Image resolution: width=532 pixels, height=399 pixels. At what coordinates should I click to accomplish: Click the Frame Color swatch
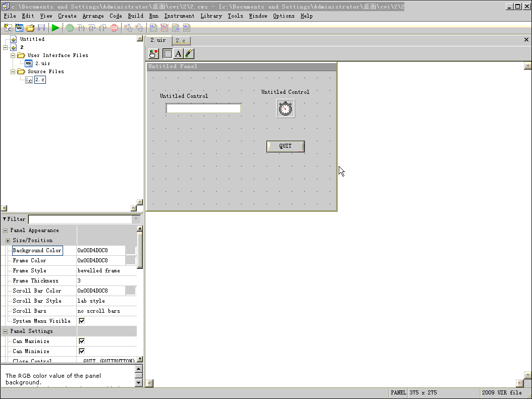pyautogui.click(x=131, y=261)
